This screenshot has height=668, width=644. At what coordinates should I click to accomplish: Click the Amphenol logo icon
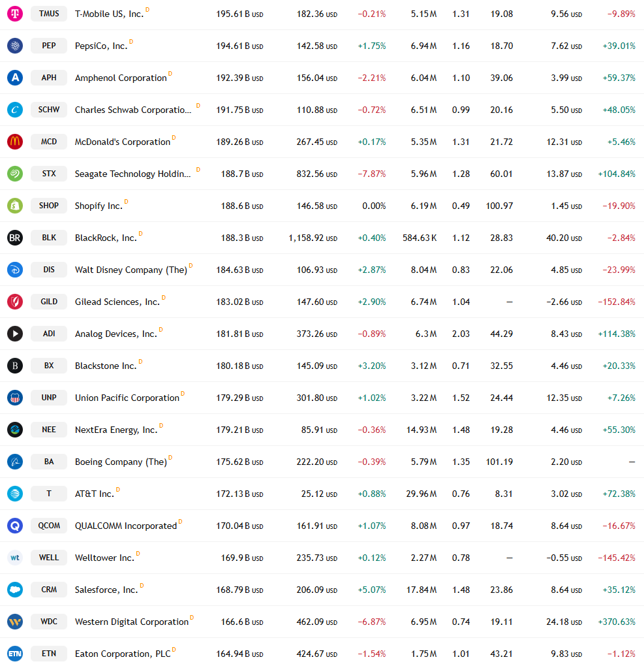[x=15, y=78]
